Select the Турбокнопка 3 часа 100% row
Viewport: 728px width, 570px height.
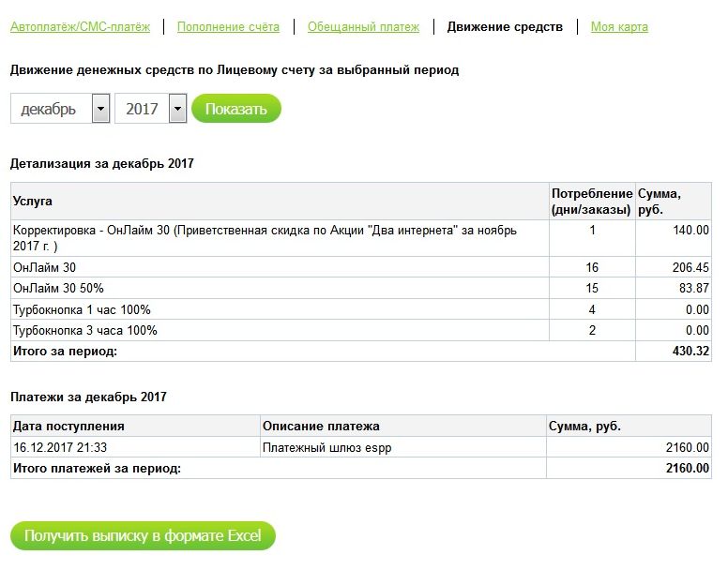pyautogui.click(x=84, y=330)
